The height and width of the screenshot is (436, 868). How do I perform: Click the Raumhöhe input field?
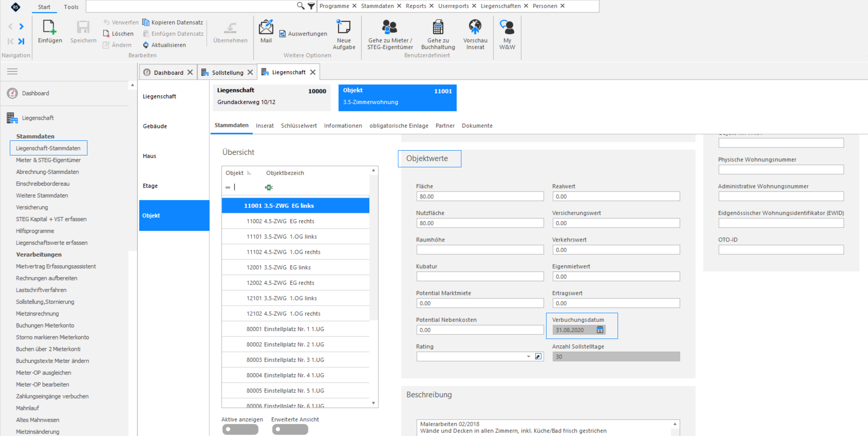(x=480, y=250)
